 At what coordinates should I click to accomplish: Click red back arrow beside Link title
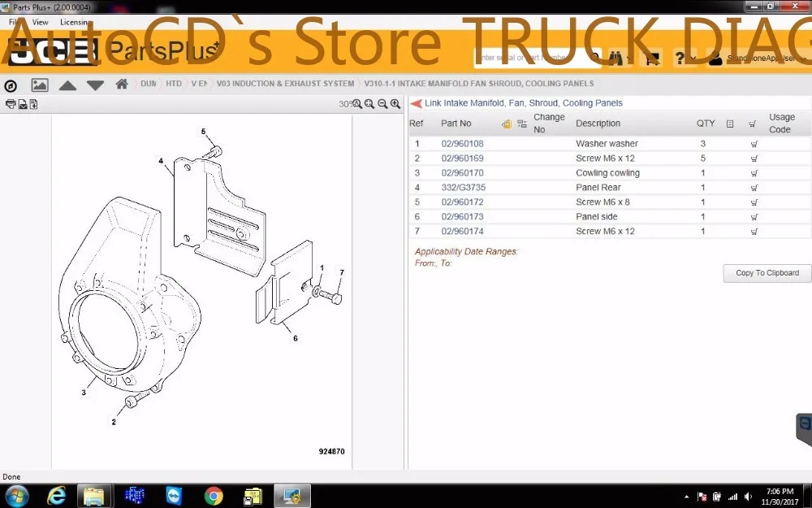(417, 103)
